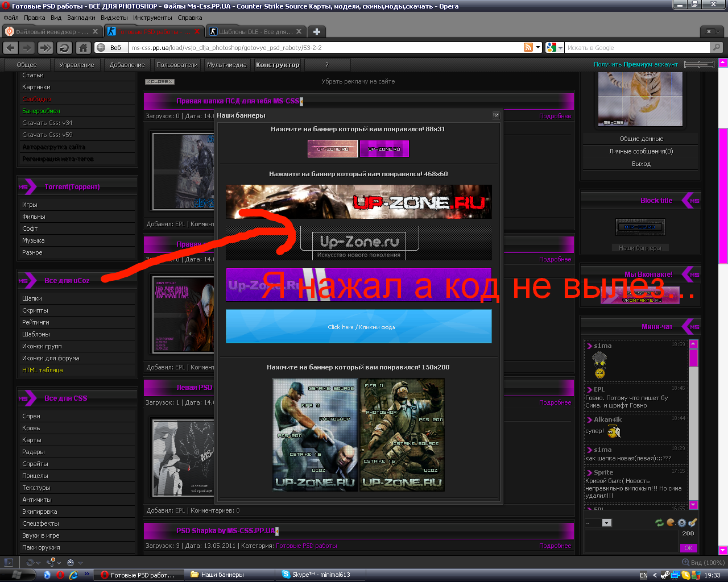Click the Google search engine icon
The height and width of the screenshot is (582, 728).
[551, 48]
